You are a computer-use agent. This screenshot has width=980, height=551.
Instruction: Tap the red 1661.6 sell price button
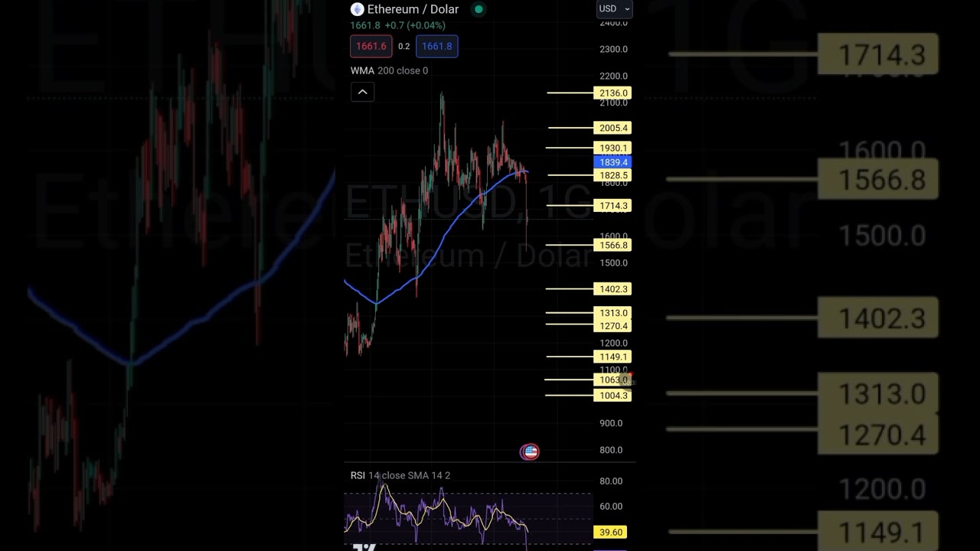pyautogui.click(x=371, y=46)
